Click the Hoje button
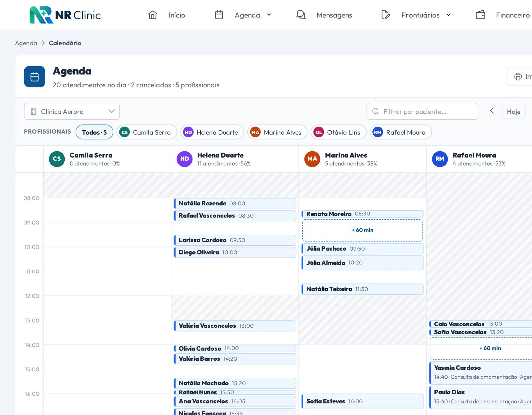 coord(513,111)
